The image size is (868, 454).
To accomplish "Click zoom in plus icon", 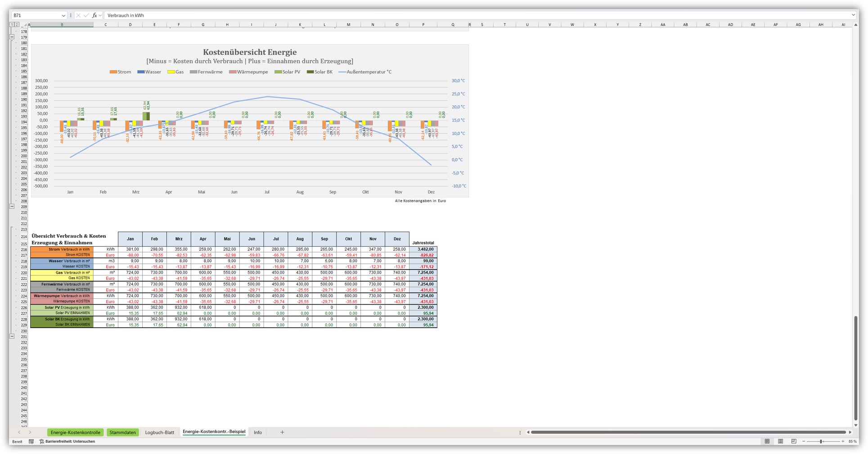I will [843, 441].
